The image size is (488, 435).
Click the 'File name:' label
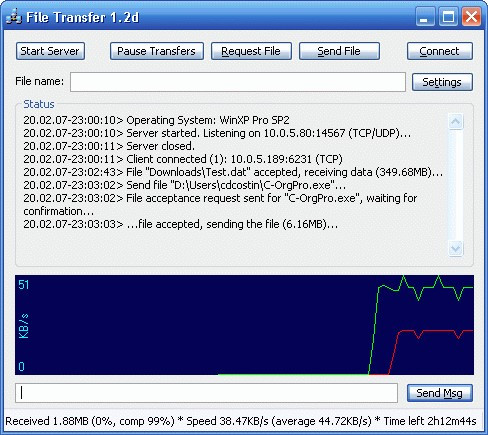[x=39, y=81]
